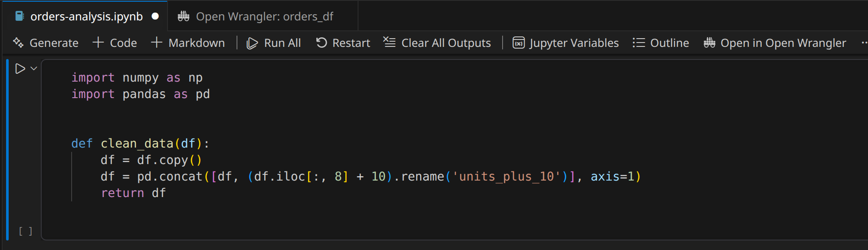Viewport: 868px width, 250px height.
Task: Click the blue cell focus bar
Action: click(x=7, y=149)
